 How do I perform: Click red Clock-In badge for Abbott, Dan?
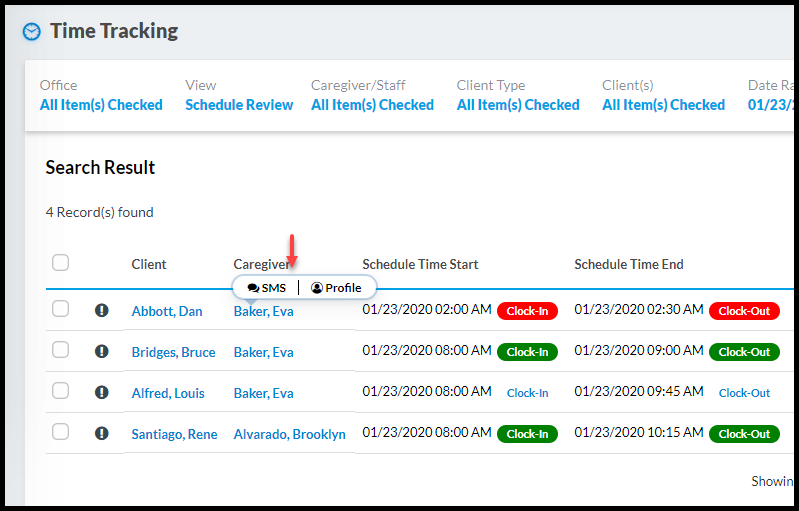527,311
